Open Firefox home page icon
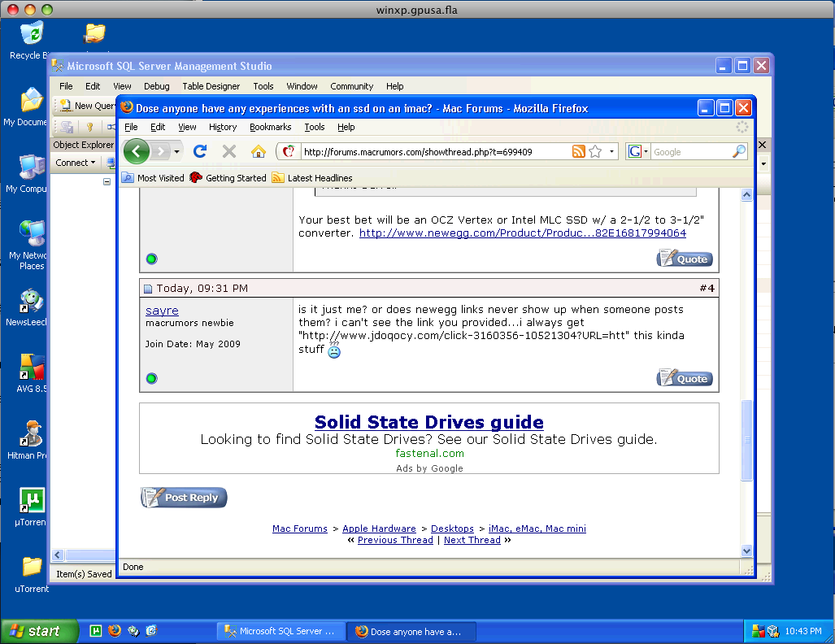The image size is (835, 644). click(x=259, y=152)
